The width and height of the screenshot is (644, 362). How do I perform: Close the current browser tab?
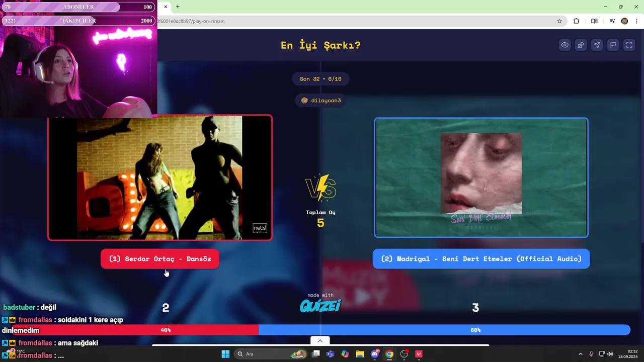click(x=166, y=7)
